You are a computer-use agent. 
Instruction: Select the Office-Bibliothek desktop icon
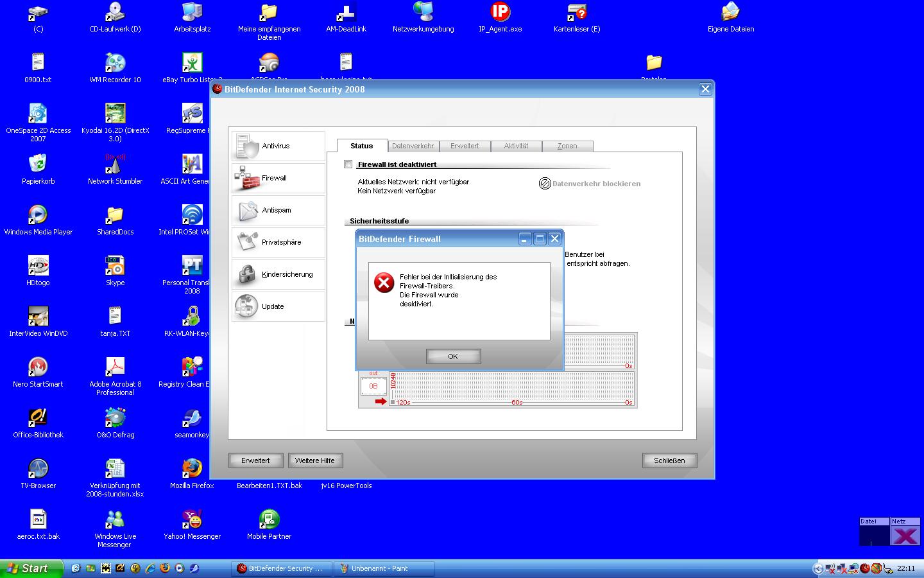[x=38, y=423]
